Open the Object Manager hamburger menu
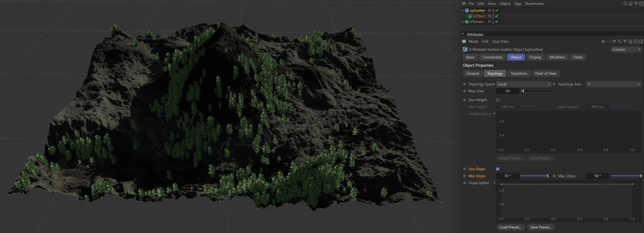 [464, 3]
